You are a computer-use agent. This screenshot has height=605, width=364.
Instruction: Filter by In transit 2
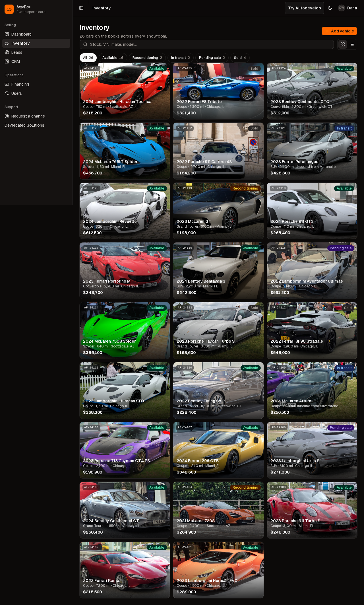[181, 58]
